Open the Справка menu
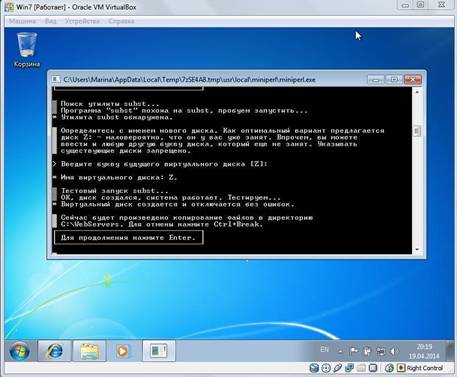The height and width of the screenshot is (377, 457). click(121, 21)
